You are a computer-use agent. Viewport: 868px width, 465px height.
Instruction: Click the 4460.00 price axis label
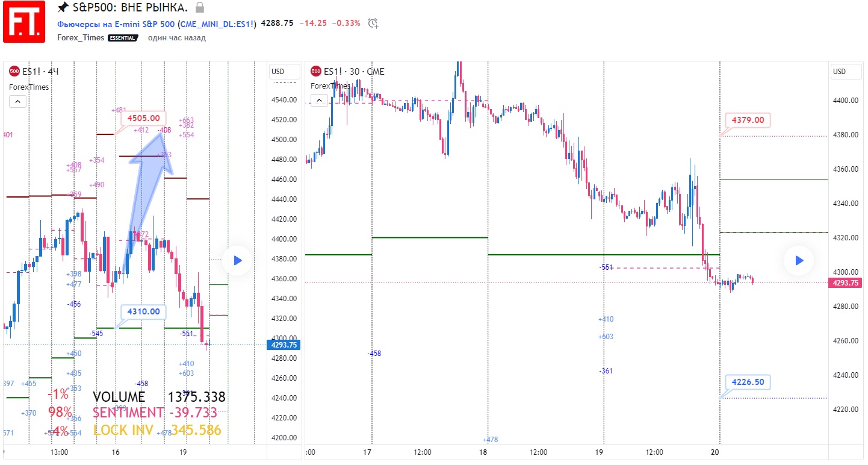point(285,179)
